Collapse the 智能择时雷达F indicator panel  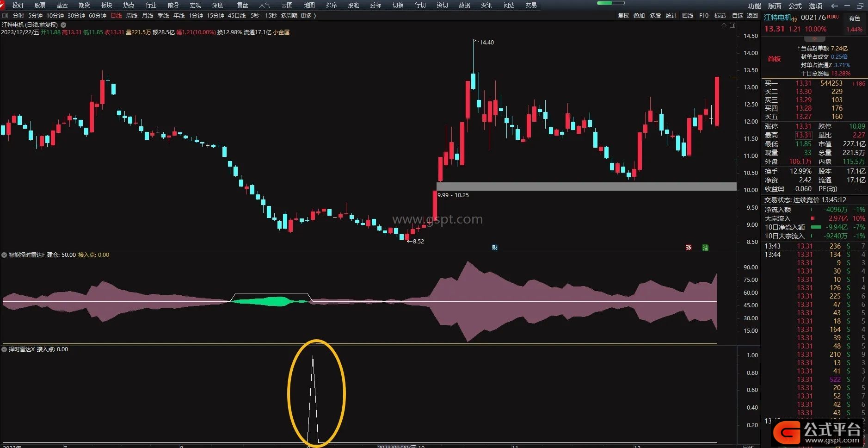coord(4,255)
